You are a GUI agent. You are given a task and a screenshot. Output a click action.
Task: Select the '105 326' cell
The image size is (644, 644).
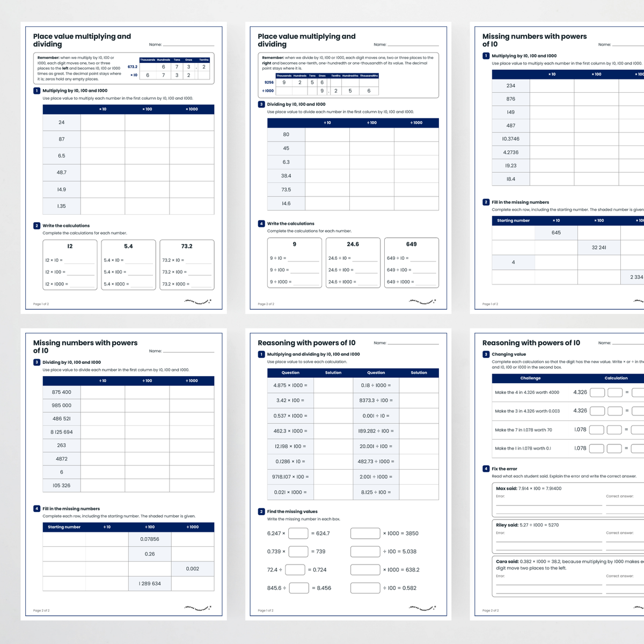pos(62,485)
